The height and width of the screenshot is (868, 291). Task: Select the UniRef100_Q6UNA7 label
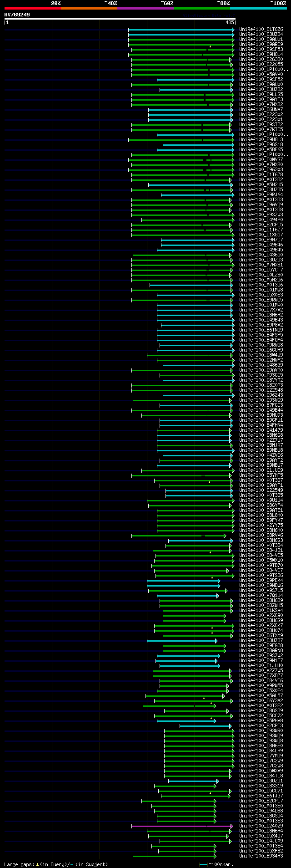pos(261,110)
